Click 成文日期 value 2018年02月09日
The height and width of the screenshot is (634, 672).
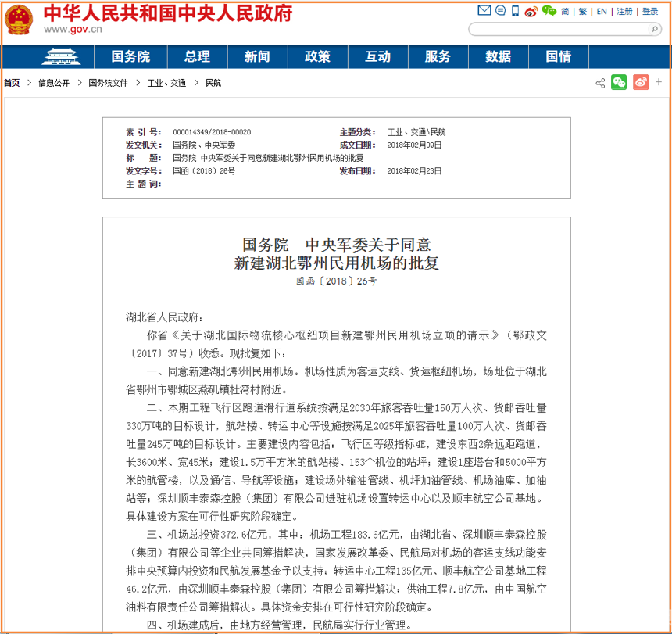point(414,145)
